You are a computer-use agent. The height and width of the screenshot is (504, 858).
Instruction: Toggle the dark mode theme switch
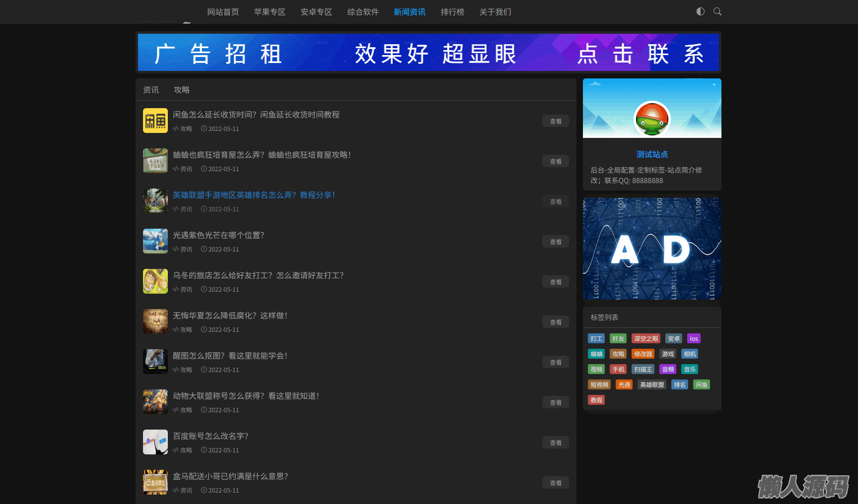(x=700, y=11)
